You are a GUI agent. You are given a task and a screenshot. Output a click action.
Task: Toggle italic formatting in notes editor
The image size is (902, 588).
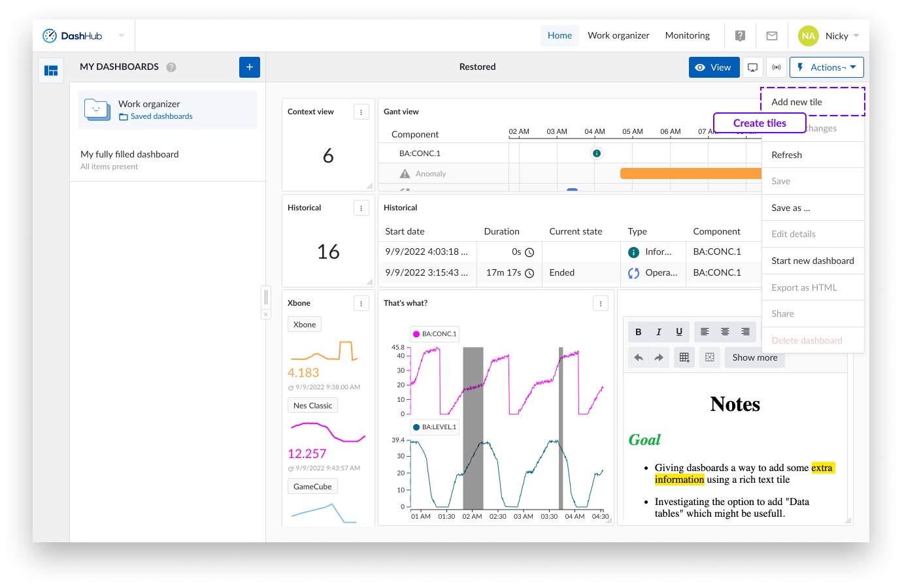coord(659,332)
